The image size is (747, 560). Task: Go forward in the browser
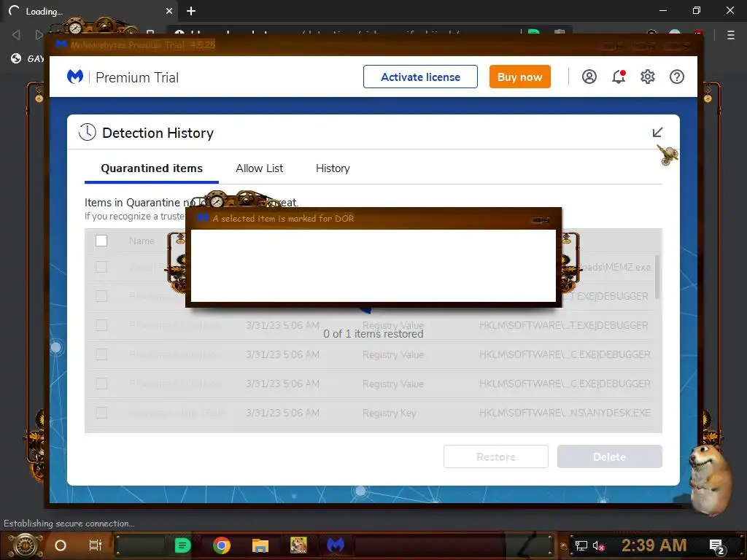39,35
